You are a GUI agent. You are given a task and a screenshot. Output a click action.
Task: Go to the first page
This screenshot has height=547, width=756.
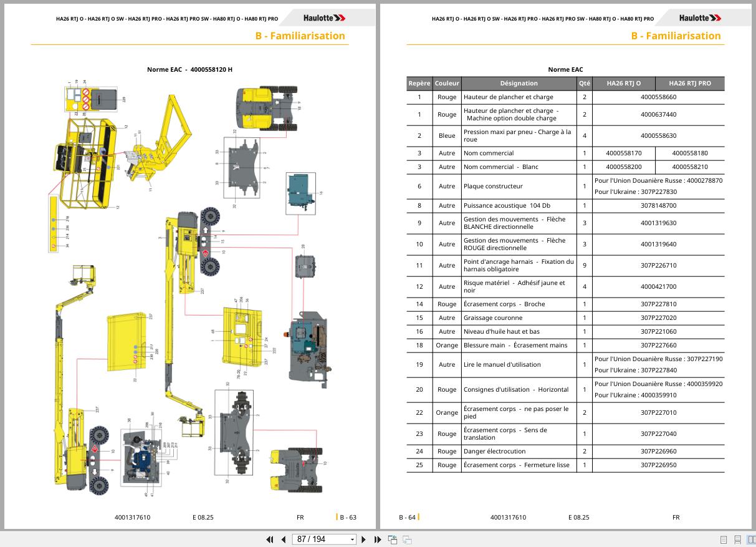(270, 540)
